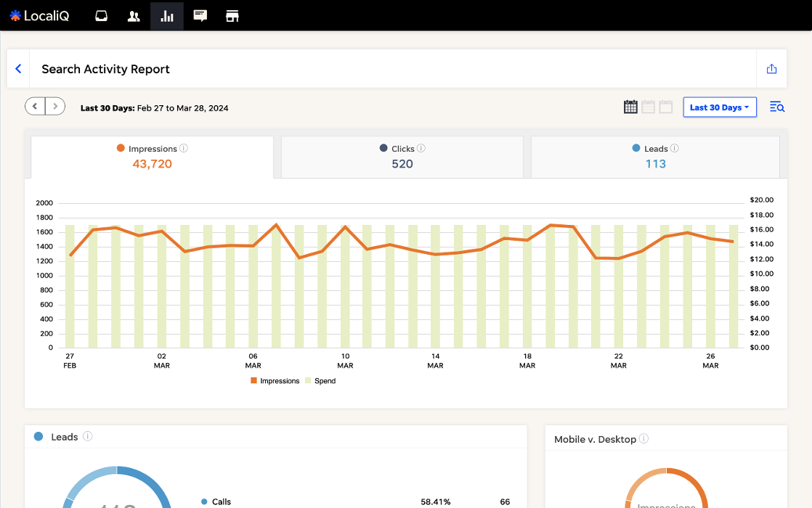Select the bar chart reports icon
Viewport: 812px width, 508px height.
[167, 16]
